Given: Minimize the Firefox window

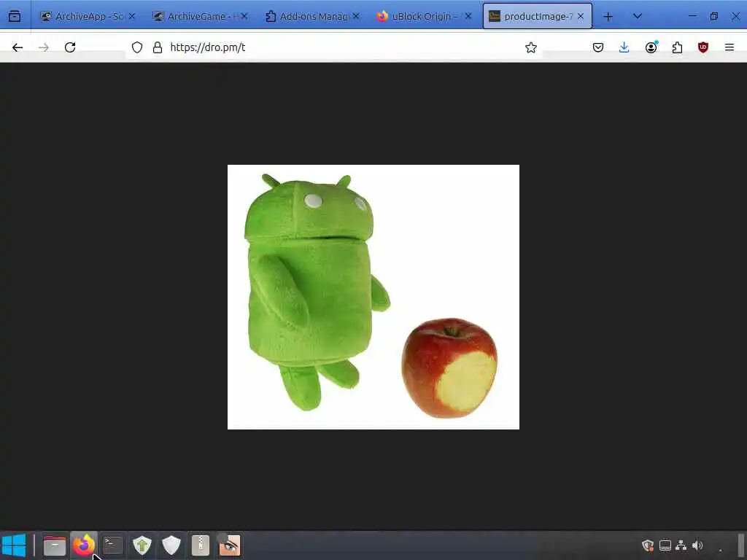Looking at the screenshot, I should [692, 16].
